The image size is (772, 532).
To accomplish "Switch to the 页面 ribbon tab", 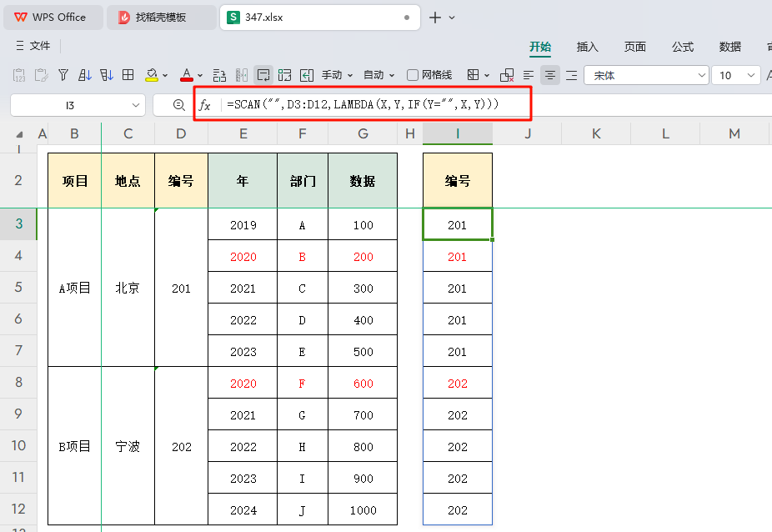I will (x=635, y=47).
